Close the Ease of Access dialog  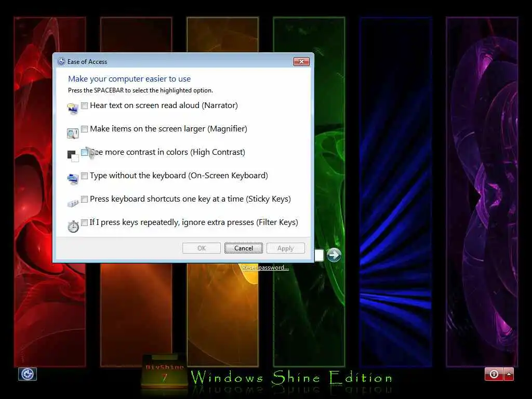(301, 61)
